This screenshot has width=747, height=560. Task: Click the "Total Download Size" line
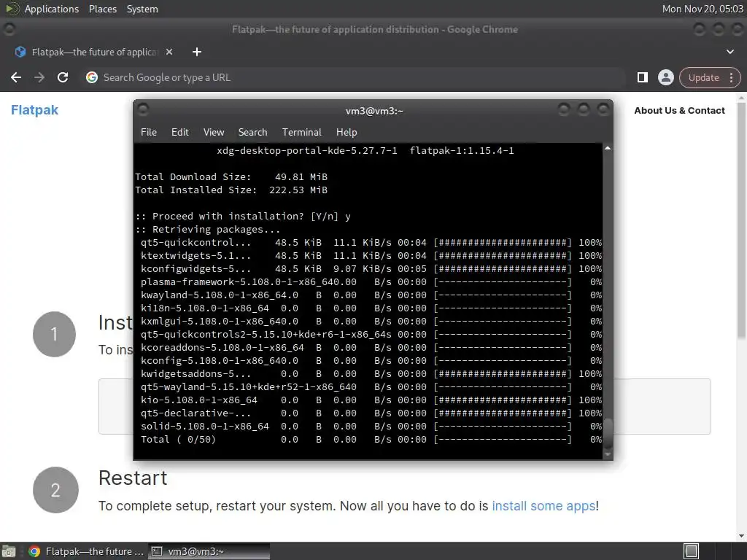[x=231, y=176]
